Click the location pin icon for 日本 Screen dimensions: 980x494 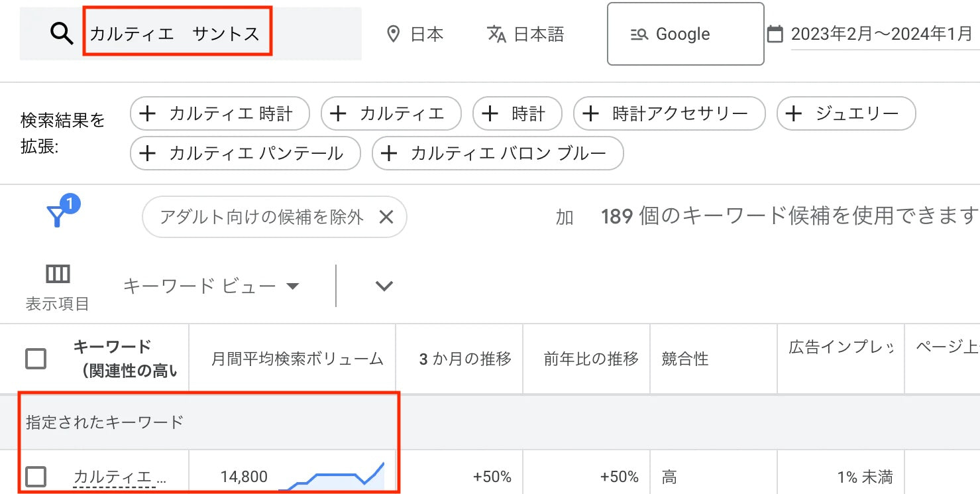click(x=394, y=34)
